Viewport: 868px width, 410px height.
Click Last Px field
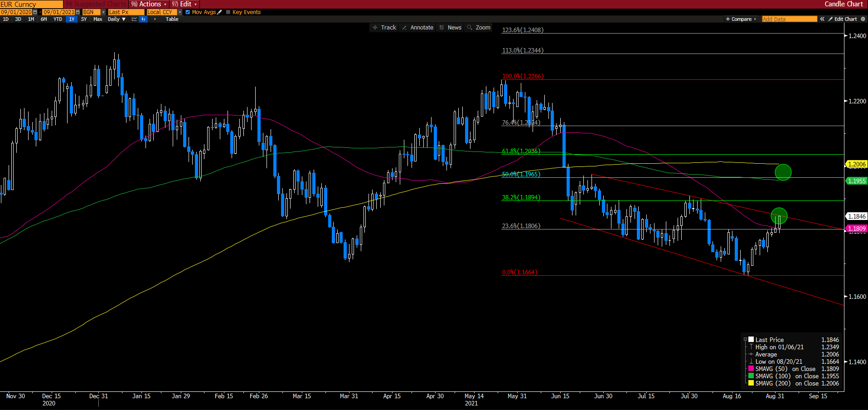(126, 12)
